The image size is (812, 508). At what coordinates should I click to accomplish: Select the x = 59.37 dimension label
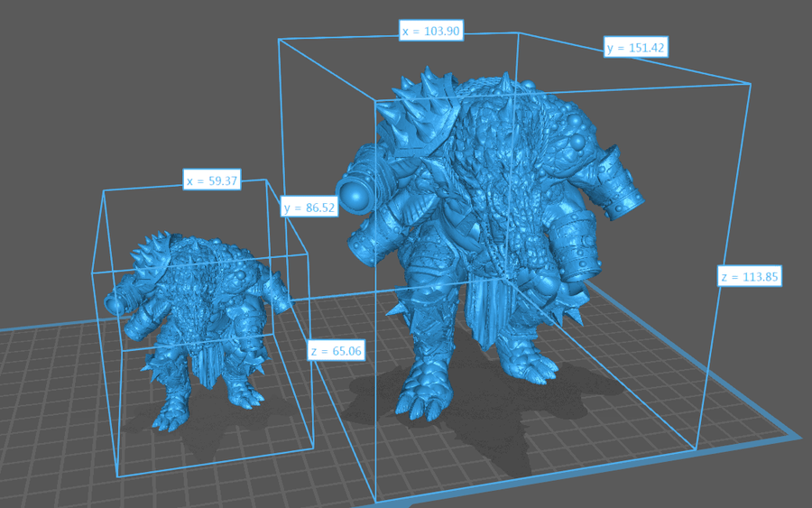212,180
